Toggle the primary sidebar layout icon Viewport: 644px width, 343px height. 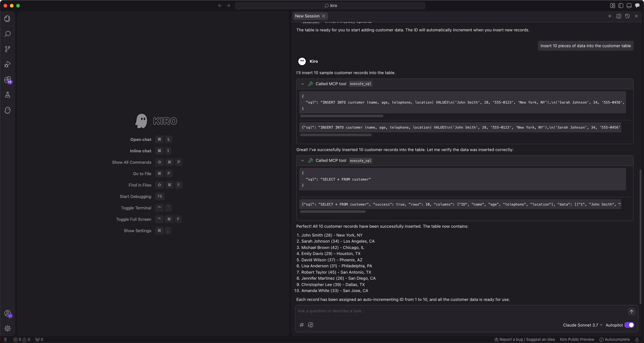point(621,6)
